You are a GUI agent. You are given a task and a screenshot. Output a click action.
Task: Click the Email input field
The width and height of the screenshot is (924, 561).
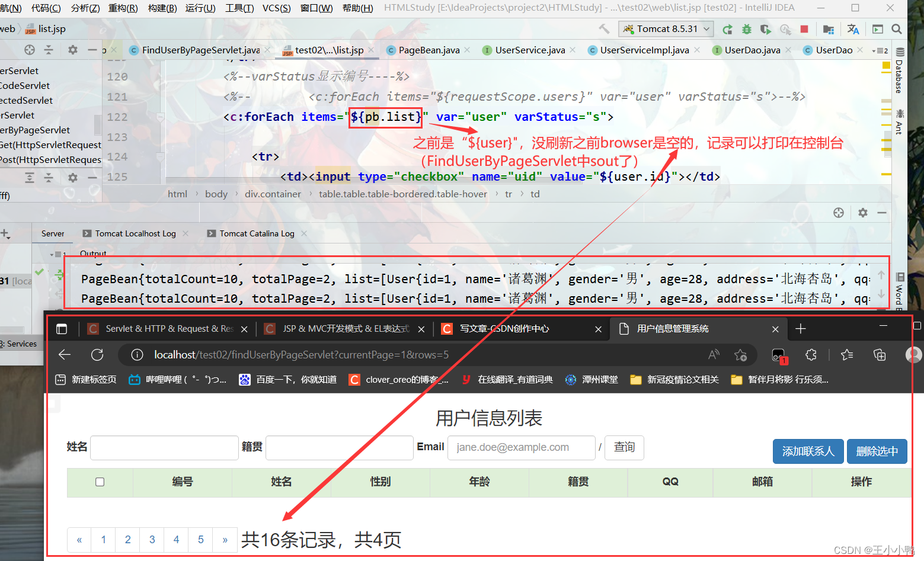[x=522, y=448]
